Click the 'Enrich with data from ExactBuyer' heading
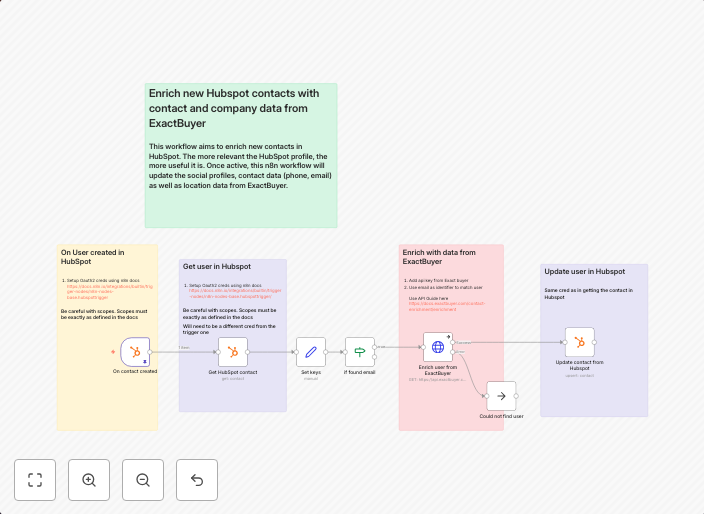This screenshot has height=514, width=704. pyautogui.click(x=439, y=257)
